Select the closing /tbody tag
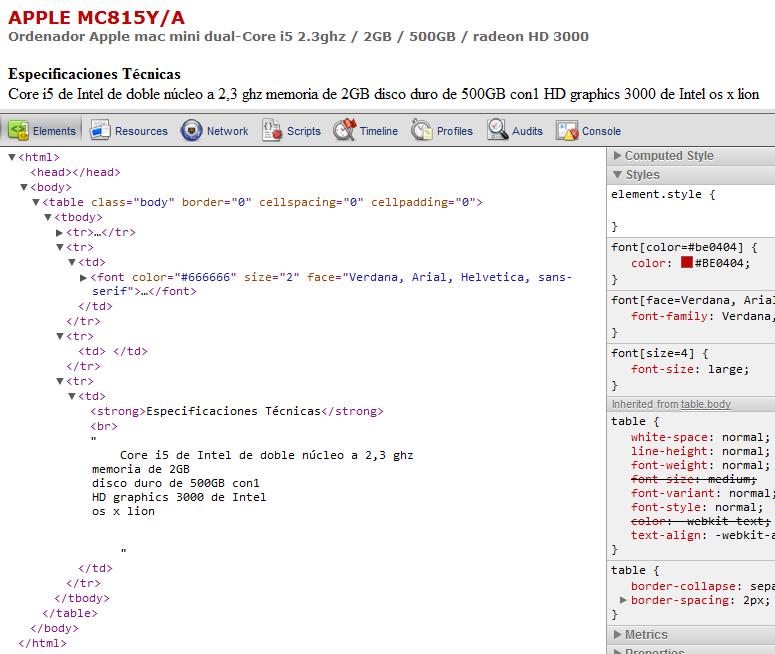Image resolution: width=775 pixels, height=654 pixels. 82,598
